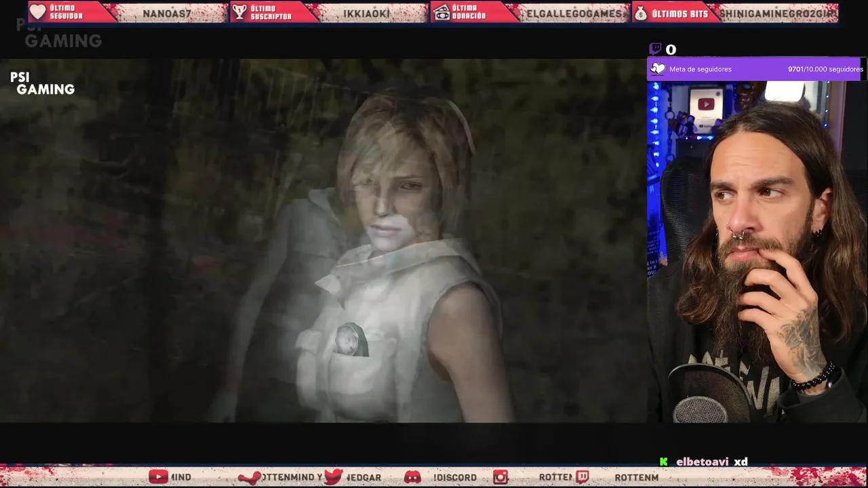Click the Twitter bird icon in the bottom bar
The width and height of the screenshot is (868, 488).
pyautogui.click(x=333, y=477)
